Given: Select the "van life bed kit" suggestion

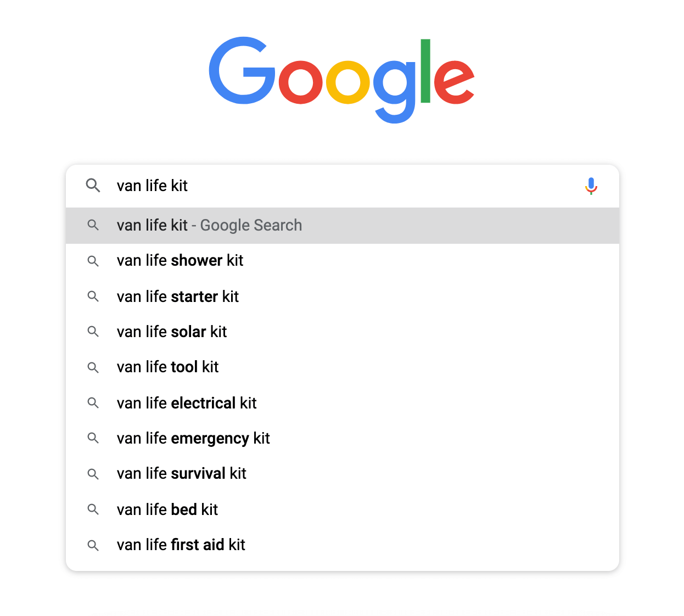Looking at the screenshot, I should [167, 509].
